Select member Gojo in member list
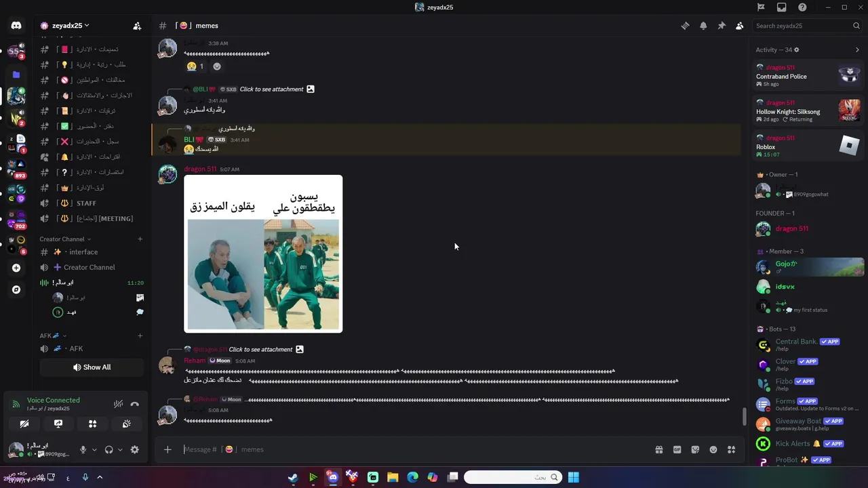 [808, 267]
